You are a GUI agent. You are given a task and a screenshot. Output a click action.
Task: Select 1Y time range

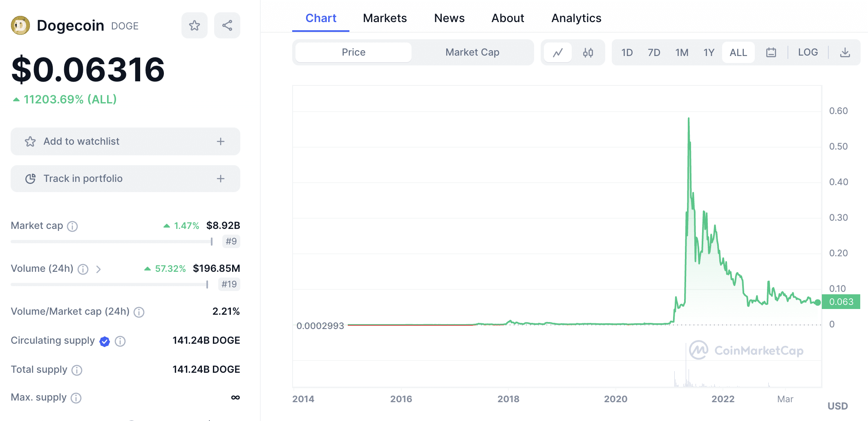click(709, 52)
